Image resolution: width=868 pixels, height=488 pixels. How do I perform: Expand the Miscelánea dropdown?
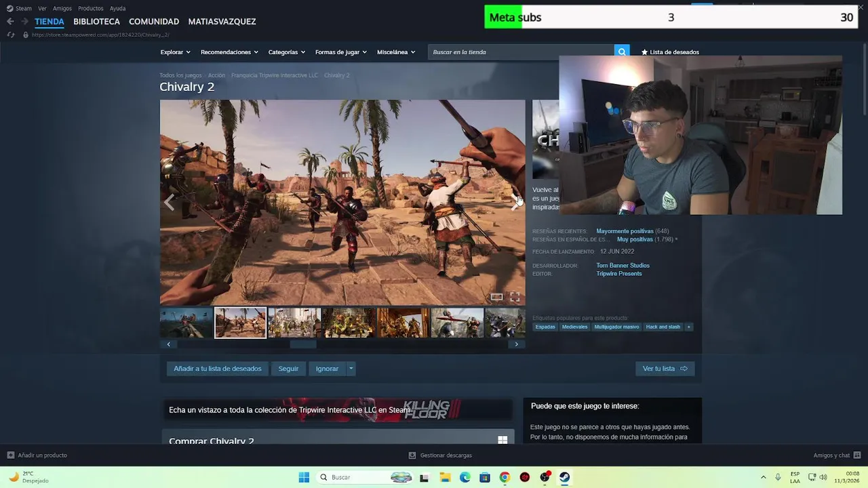point(396,52)
